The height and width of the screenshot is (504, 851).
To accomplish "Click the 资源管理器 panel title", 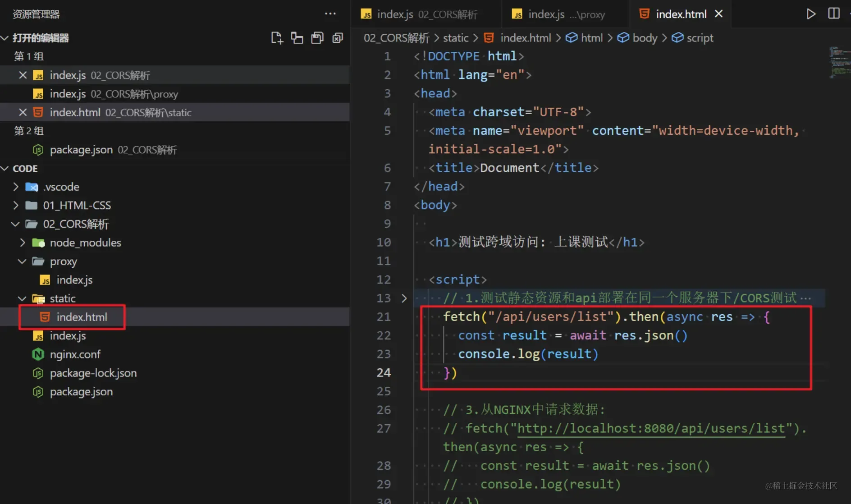I will point(36,14).
